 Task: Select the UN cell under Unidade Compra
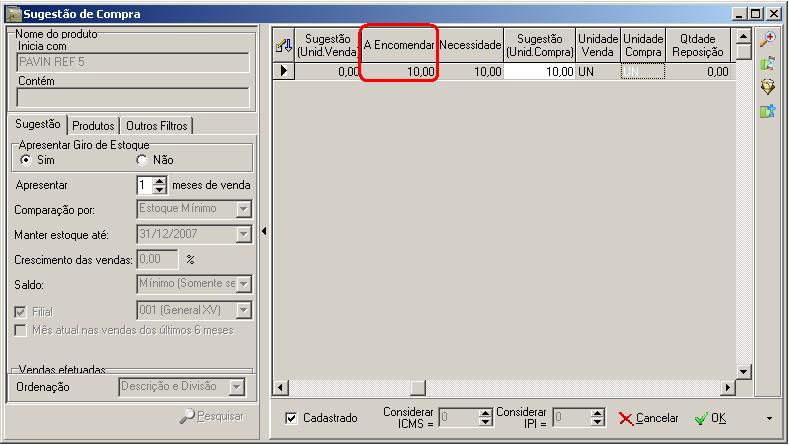[x=643, y=71]
